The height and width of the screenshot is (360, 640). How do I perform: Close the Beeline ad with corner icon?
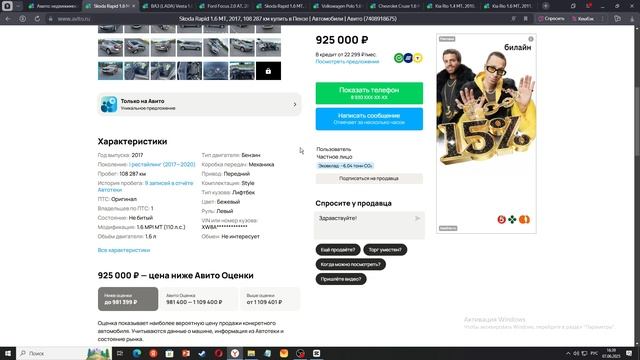tap(531, 39)
